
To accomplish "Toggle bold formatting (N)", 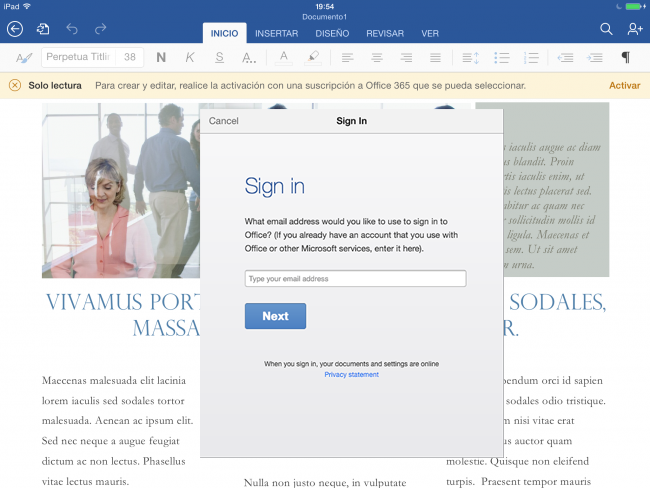I will pos(161,58).
